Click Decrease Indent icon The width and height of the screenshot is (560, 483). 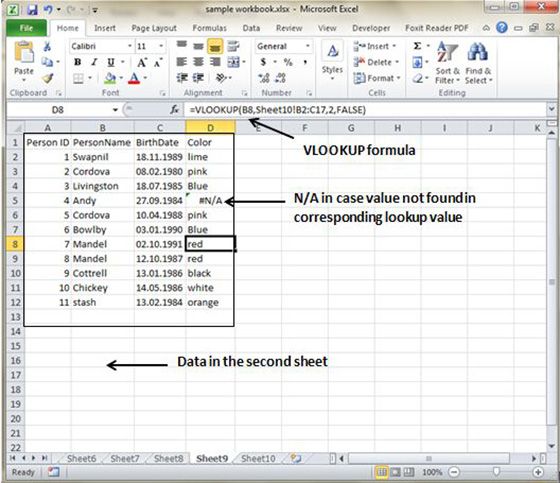click(x=182, y=78)
